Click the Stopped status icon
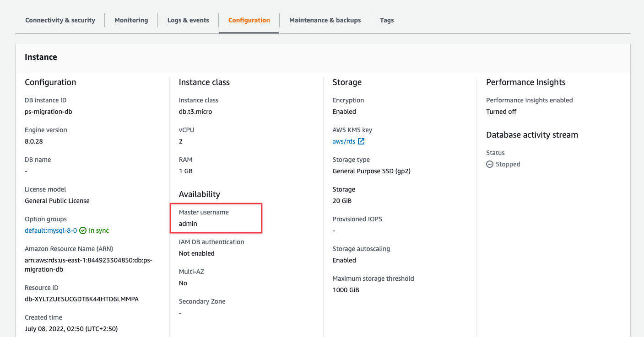The height and width of the screenshot is (337, 644). click(490, 164)
